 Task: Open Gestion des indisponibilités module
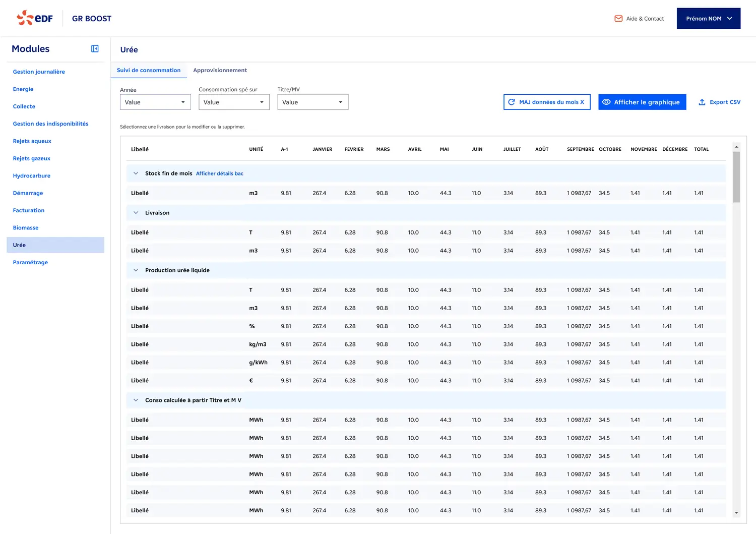pos(50,124)
